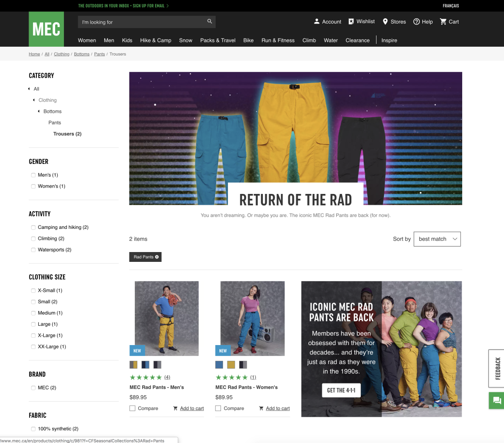The height and width of the screenshot is (443, 504).
Task: Open the Inspire menu
Action: coord(389,40)
